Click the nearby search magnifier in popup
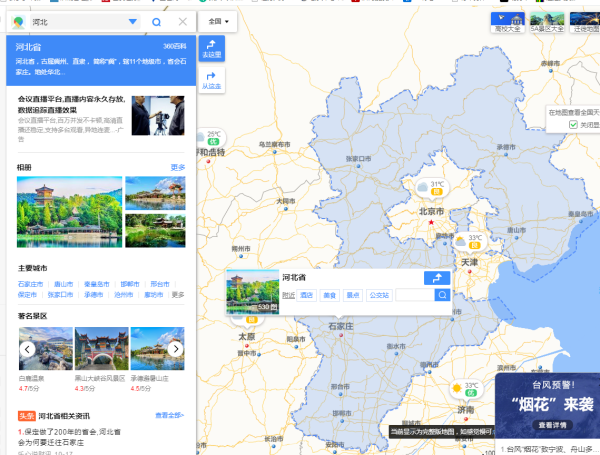This screenshot has height=455, width=600. point(442,295)
